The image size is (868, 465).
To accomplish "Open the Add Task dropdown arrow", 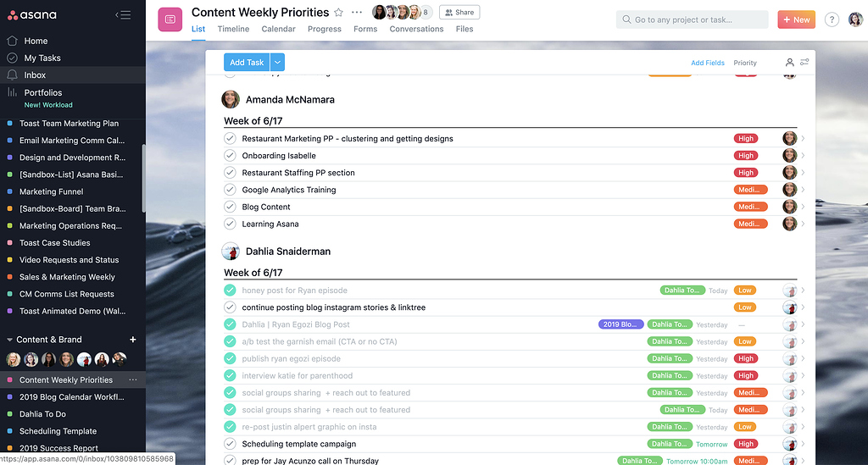I will [x=277, y=63].
